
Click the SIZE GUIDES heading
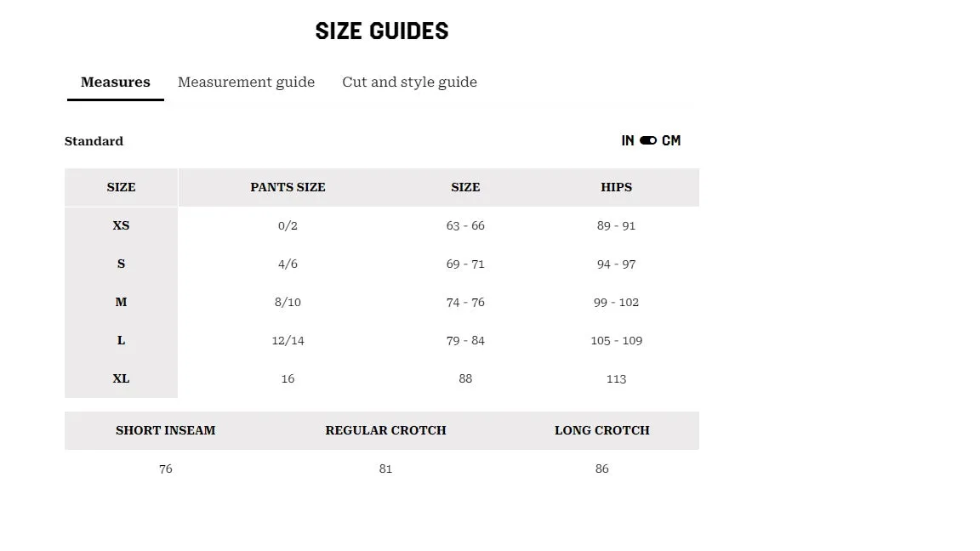(382, 31)
